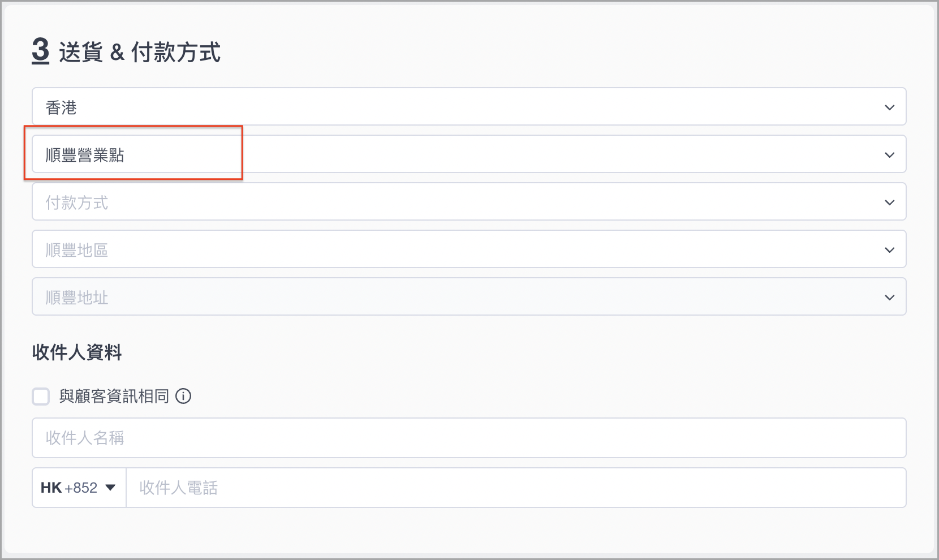Click the black triangle next to +852

click(110, 488)
